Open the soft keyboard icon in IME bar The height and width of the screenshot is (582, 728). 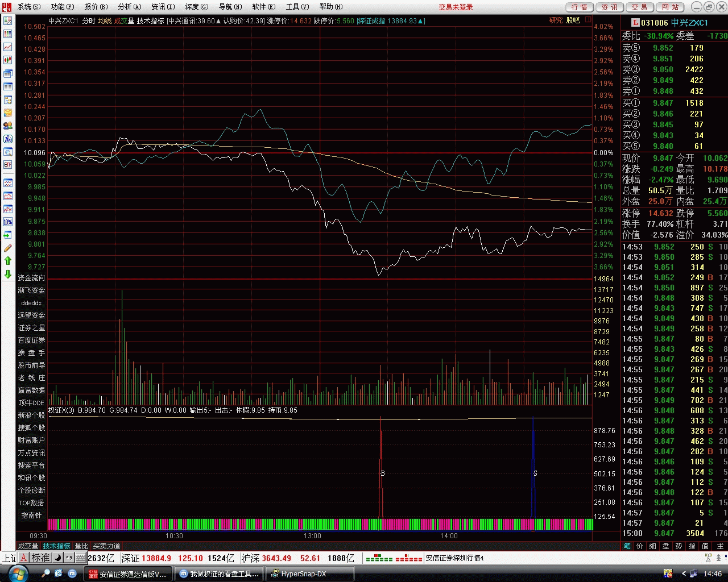[x=80, y=558]
